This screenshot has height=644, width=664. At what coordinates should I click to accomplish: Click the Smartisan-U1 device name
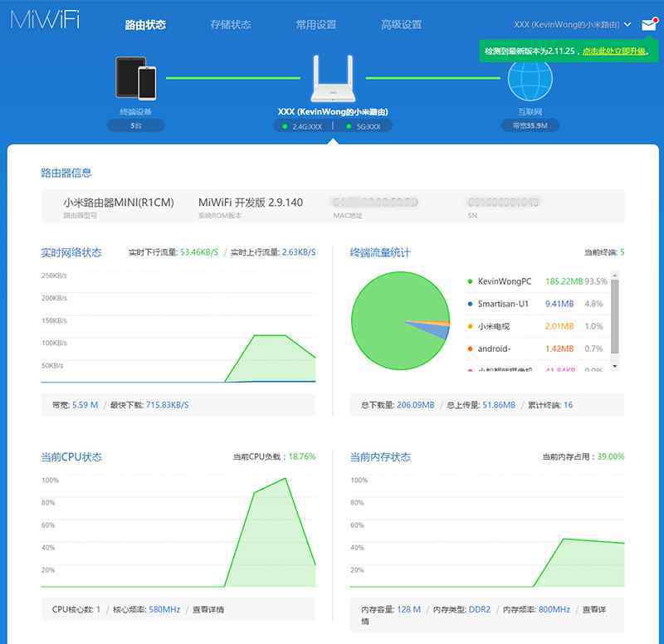pyautogui.click(x=503, y=304)
